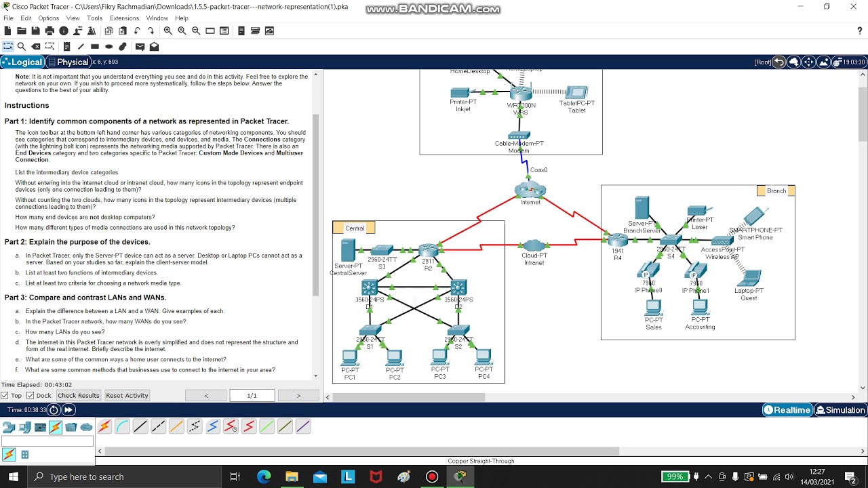
Task: Activate the Select tool
Action: click(7, 47)
